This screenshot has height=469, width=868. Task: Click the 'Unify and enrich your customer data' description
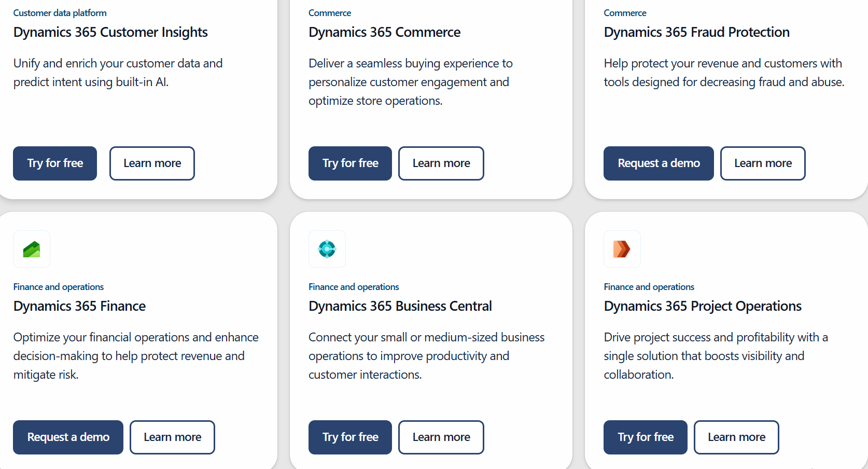(118, 73)
